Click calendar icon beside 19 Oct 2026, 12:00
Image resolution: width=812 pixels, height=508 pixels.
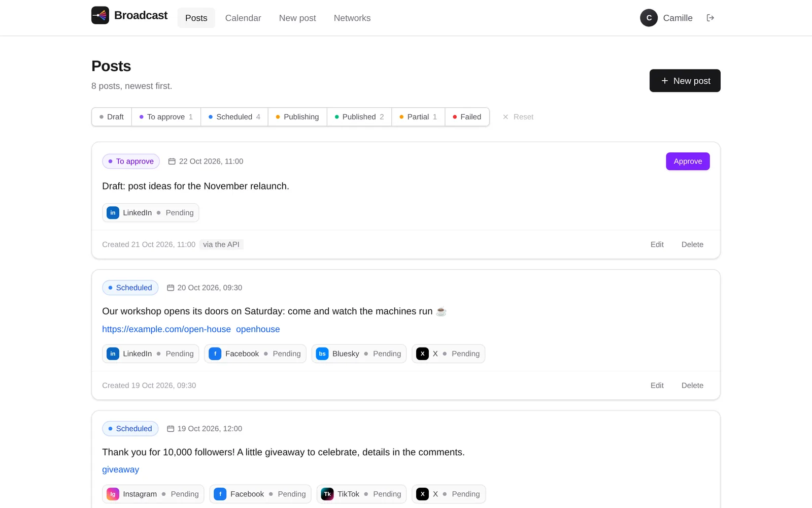[x=171, y=429]
